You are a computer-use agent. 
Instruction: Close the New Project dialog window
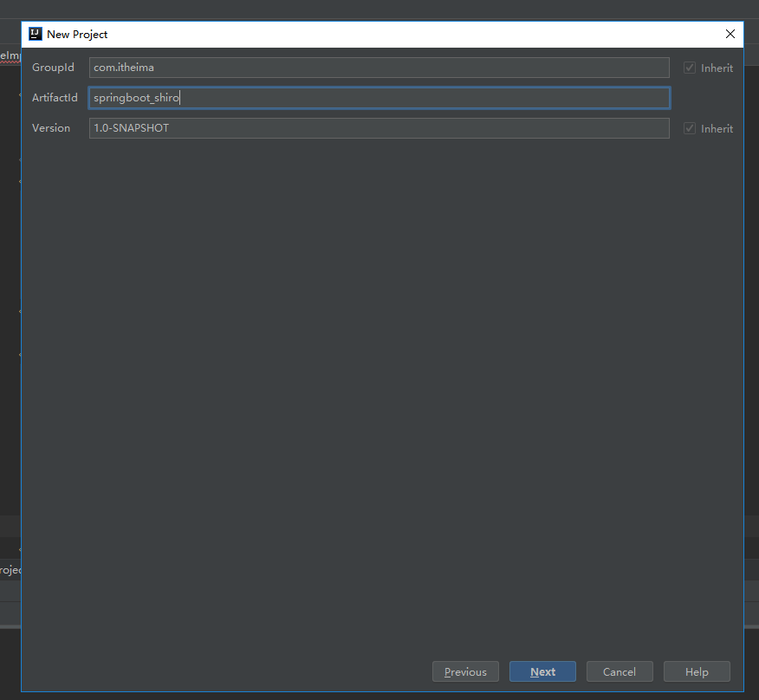tap(730, 34)
